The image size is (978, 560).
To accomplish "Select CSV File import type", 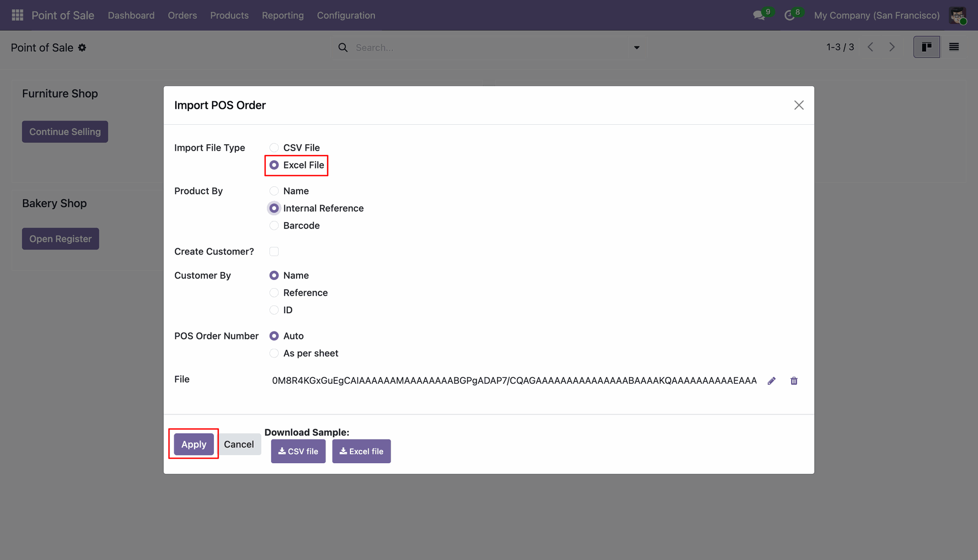I will [274, 148].
